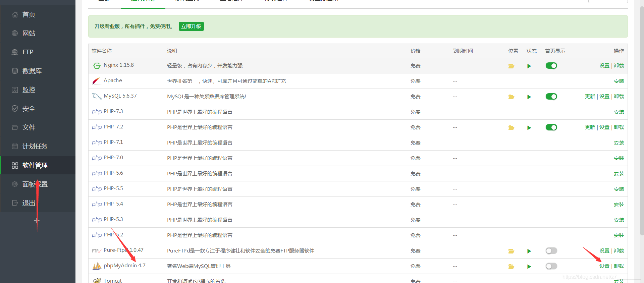Click the Tomcat software name
This screenshot has width=644, height=283.
click(113, 280)
